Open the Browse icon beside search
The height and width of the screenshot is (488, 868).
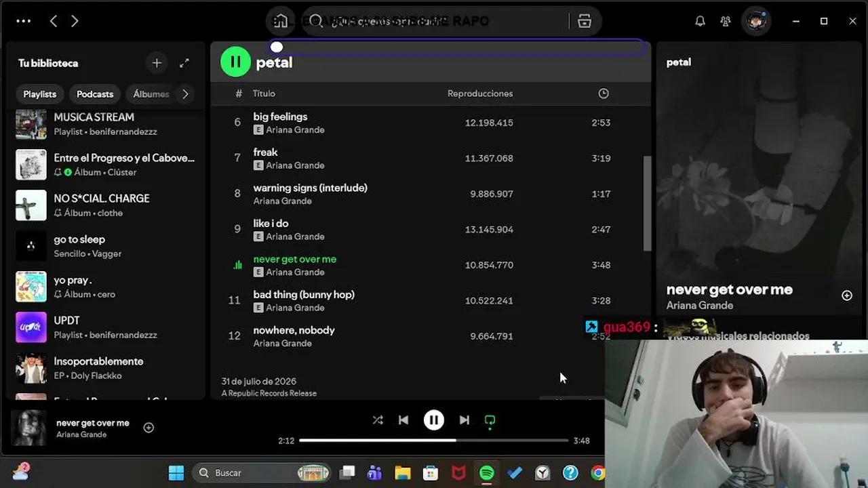[x=585, y=21]
